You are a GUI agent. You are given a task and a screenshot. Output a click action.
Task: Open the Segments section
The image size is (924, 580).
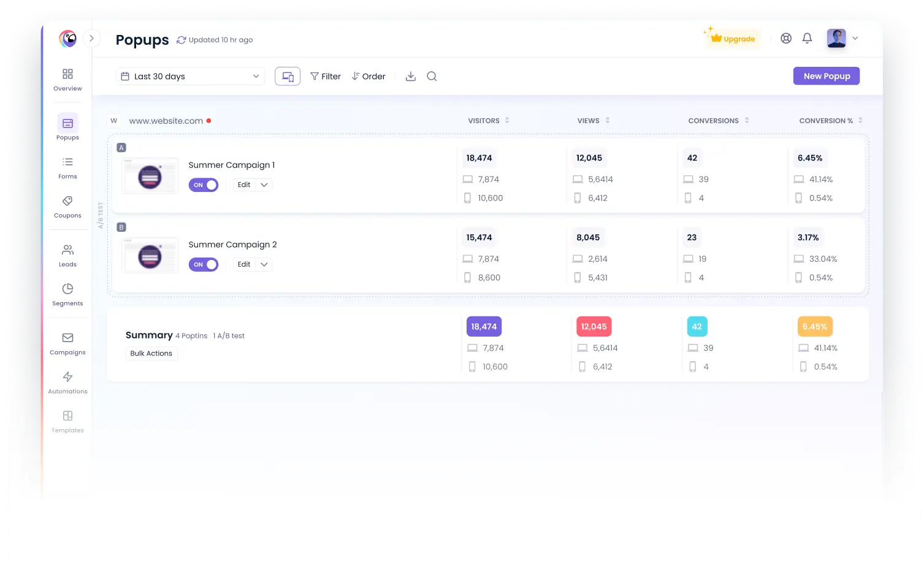coord(67,295)
